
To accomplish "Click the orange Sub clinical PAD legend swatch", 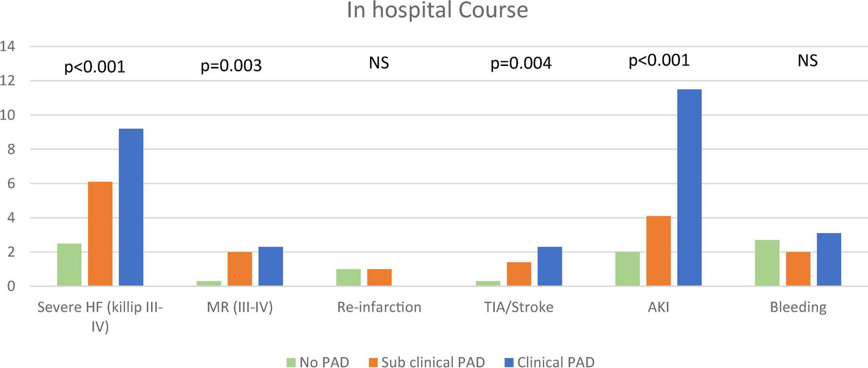I will click(x=372, y=362).
